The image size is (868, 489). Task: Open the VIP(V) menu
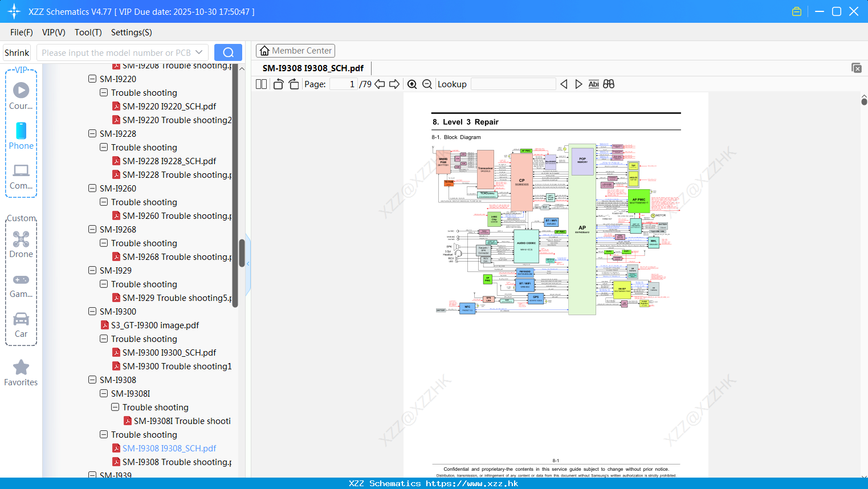click(x=54, y=32)
